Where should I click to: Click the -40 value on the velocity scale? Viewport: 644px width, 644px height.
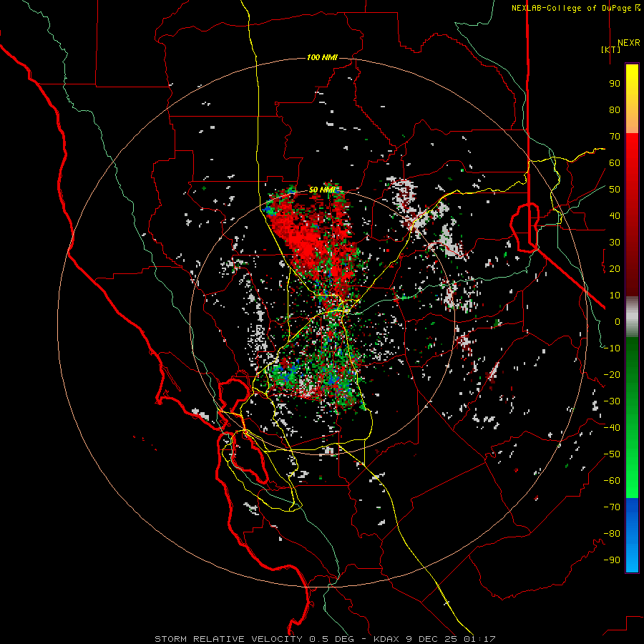tap(612, 428)
